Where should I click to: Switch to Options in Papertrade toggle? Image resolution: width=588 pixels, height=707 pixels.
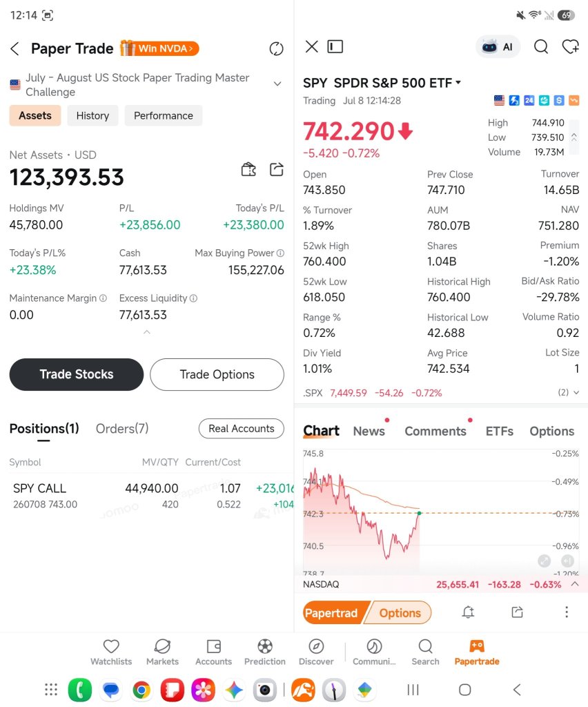coord(400,613)
